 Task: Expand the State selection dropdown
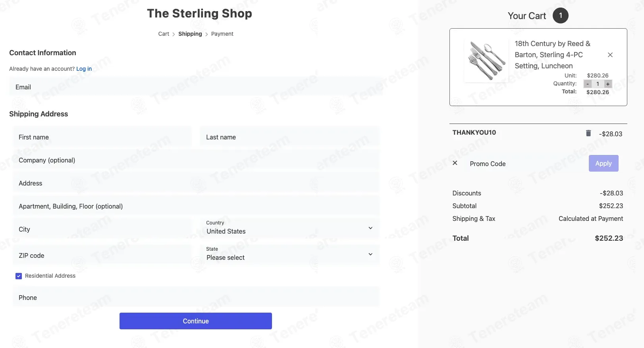tap(289, 254)
